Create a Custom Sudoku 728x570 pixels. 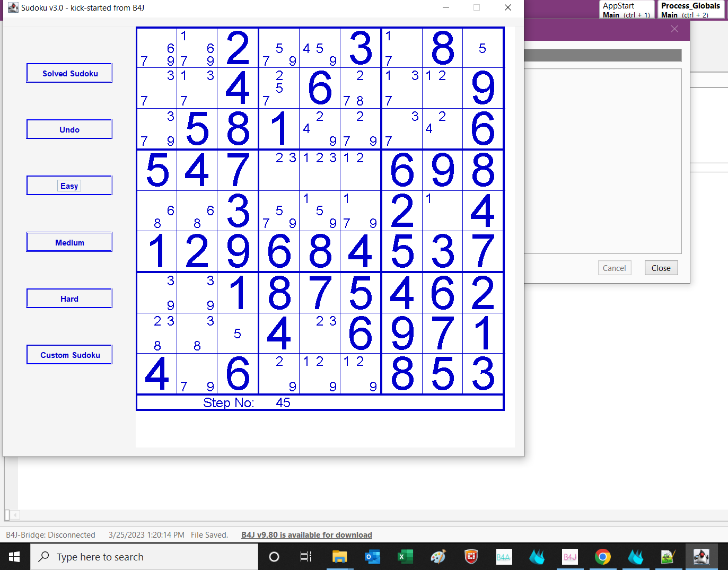tap(69, 355)
